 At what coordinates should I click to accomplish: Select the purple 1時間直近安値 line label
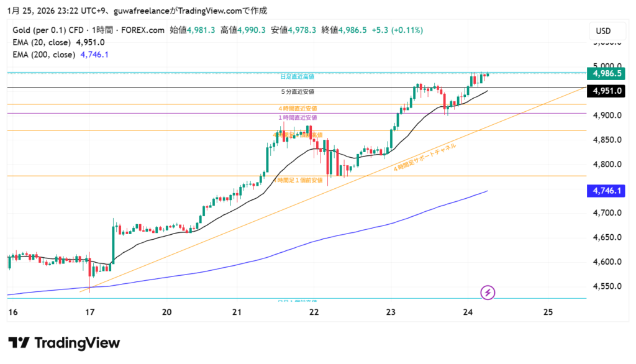click(298, 117)
